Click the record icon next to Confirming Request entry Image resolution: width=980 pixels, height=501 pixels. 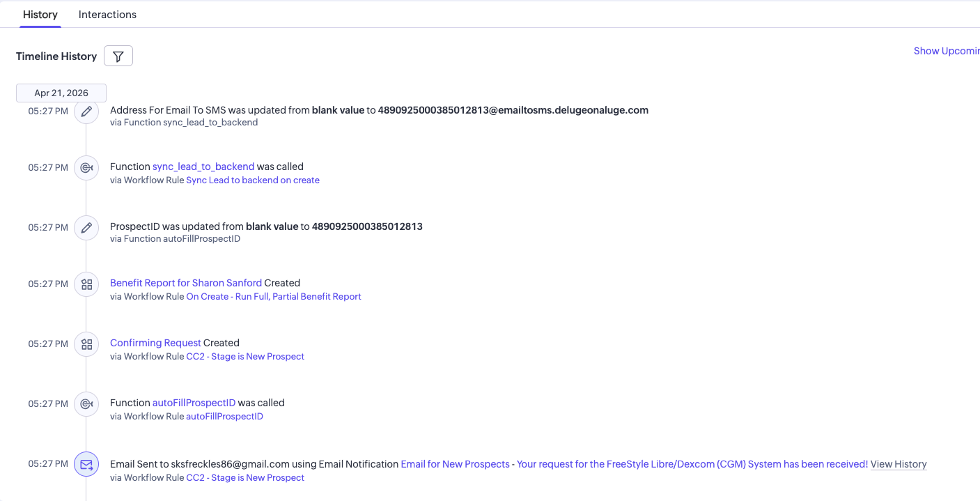pos(86,344)
